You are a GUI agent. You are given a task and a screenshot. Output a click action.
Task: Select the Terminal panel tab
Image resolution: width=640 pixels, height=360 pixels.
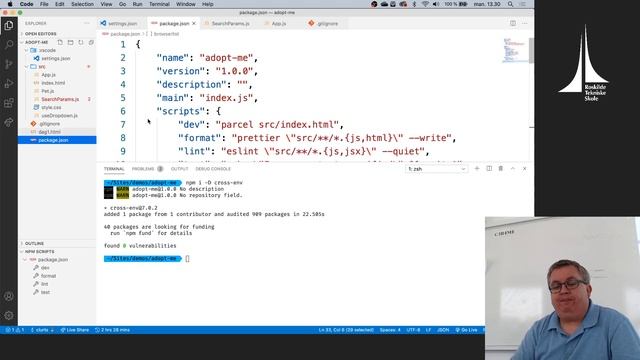click(x=114, y=169)
